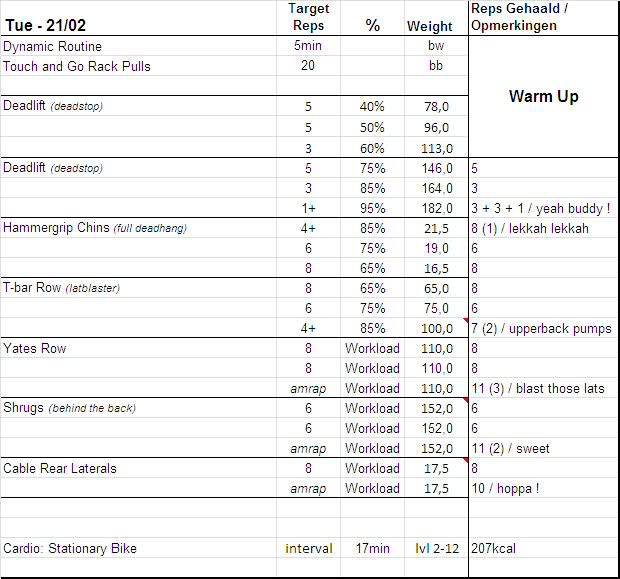The height and width of the screenshot is (579, 620).
Task: Click the '3 + 3 + 1 / yeah buddy !' remark
Action: pos(540,208)
